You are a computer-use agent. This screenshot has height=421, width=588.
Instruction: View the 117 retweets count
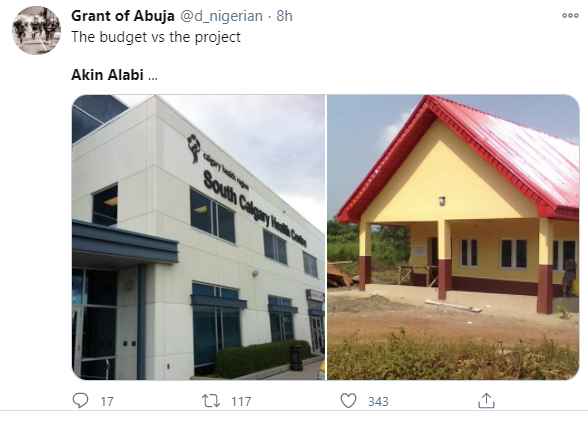[x=241, y=402]
